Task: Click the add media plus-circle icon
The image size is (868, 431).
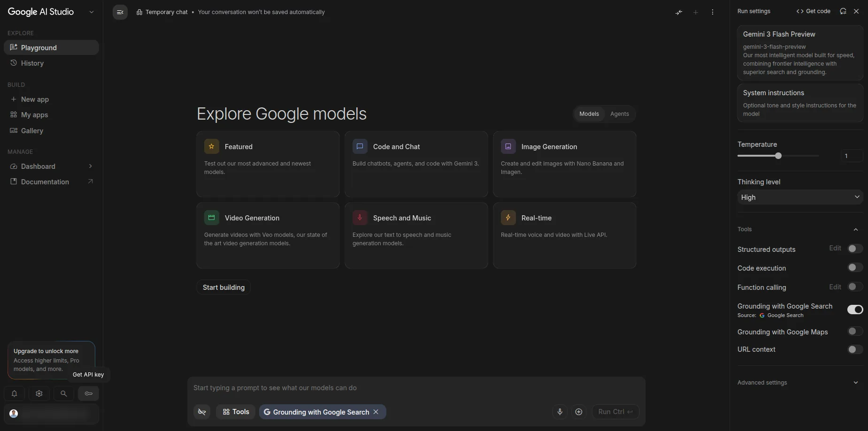Action: click(x=579, y=412)
